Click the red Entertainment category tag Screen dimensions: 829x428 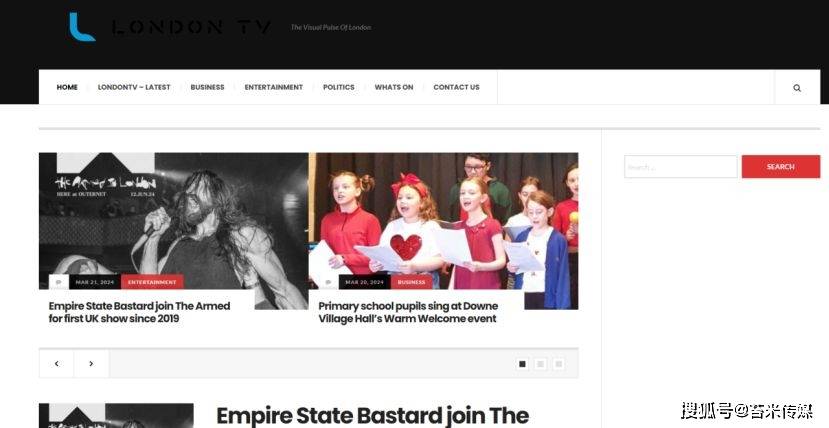tap(152, 282)
